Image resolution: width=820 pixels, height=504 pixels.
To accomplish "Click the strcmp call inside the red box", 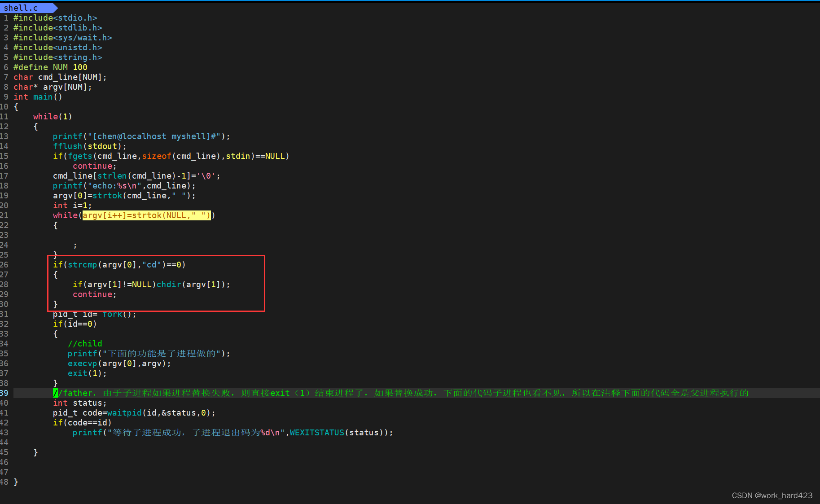I will [83, 264].
